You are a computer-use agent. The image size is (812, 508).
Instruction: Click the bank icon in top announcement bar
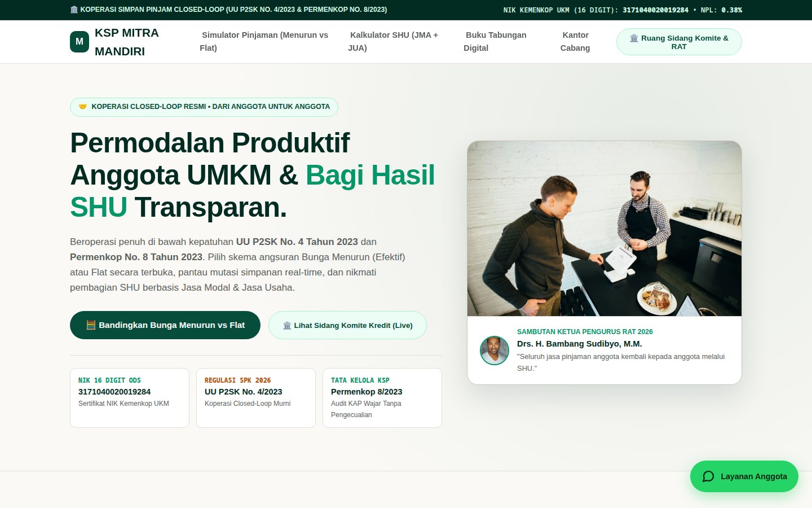(x=74, y=10)
